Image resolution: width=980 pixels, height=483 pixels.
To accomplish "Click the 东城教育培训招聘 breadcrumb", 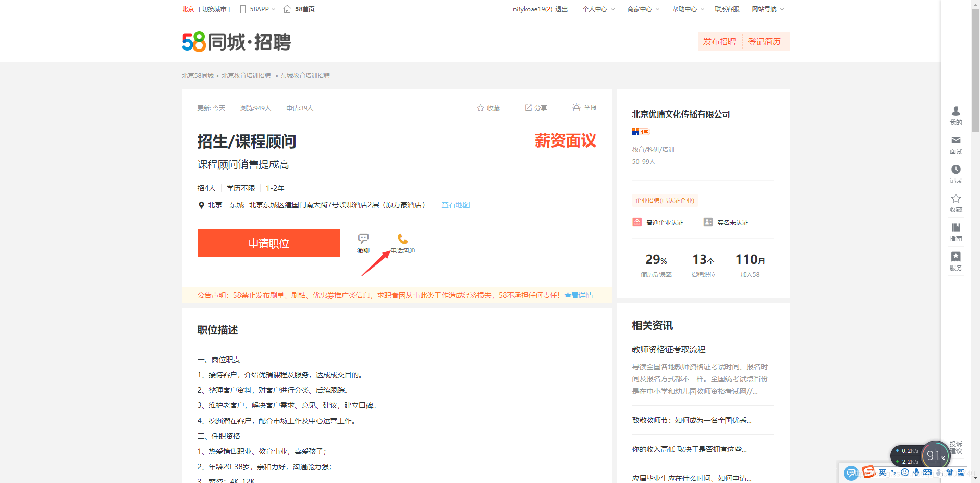I will click(305, 75).
